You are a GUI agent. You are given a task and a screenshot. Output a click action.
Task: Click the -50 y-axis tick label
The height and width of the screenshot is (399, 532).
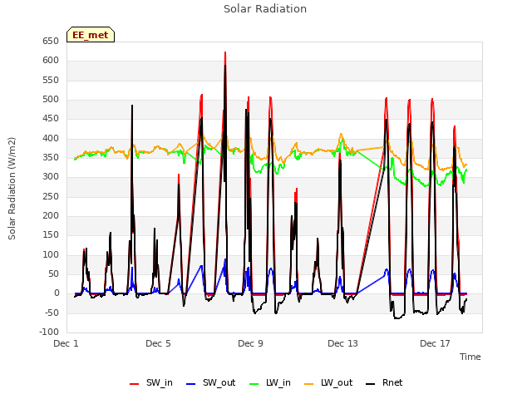50,313
